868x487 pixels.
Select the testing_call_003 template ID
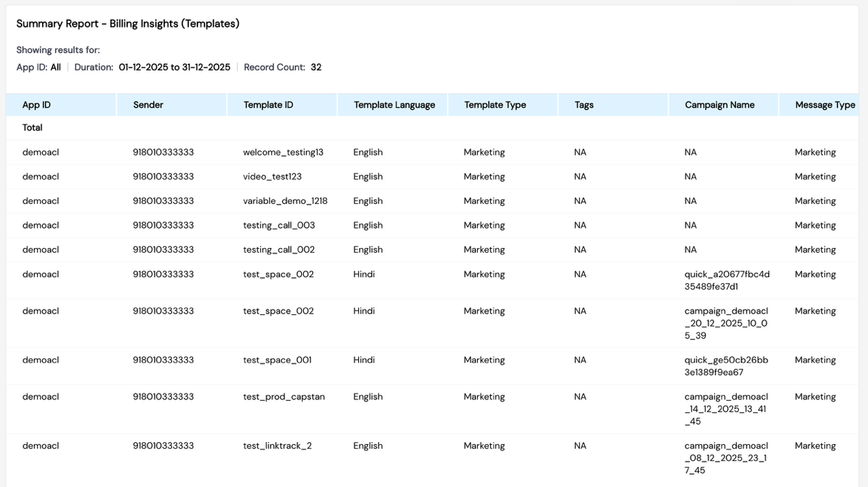(x=279, y=225)
